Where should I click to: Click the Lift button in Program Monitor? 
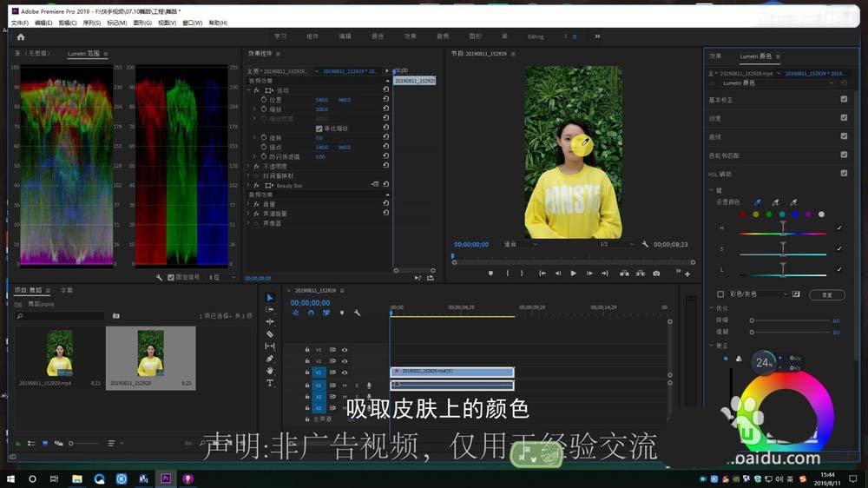pyautogui.click(x=624, y=273)
